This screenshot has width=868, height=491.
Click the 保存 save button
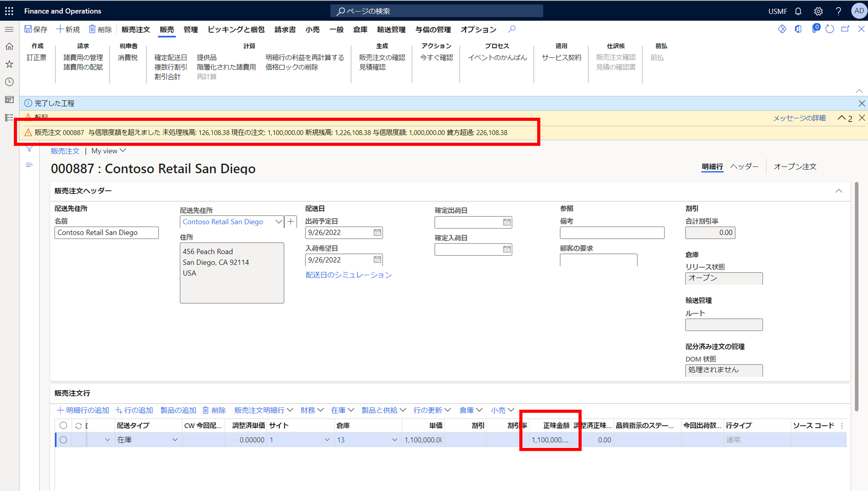coord(36,29)
